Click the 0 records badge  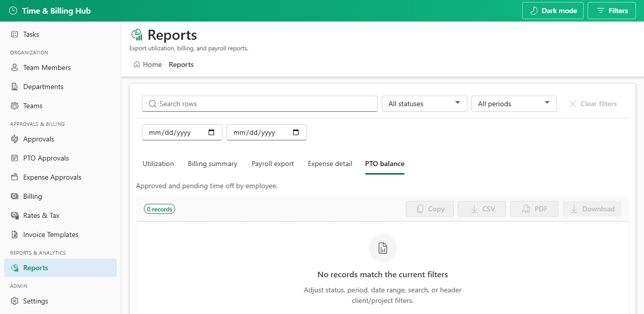pos(159,209)
